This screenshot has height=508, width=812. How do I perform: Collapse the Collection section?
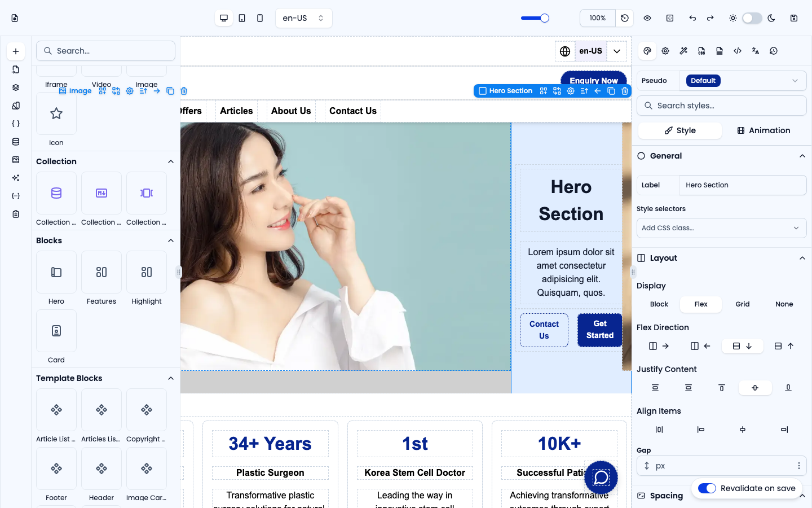click(171, 161)
